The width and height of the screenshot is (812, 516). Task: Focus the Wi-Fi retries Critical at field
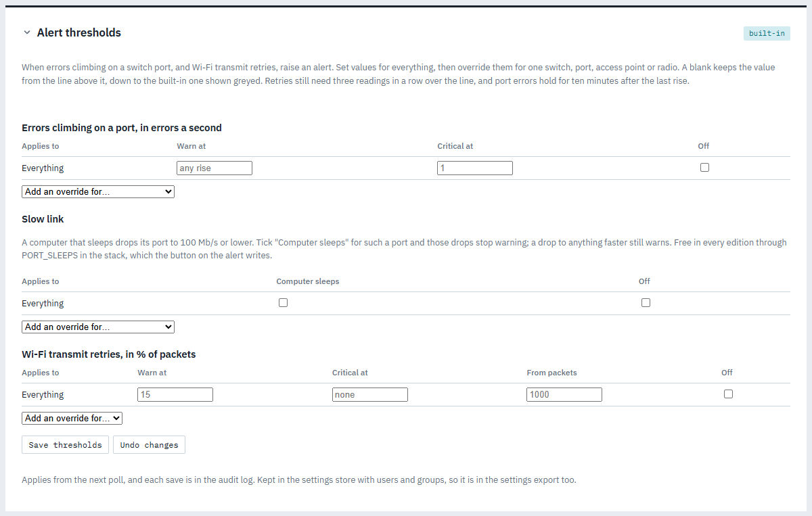point(369,394)
